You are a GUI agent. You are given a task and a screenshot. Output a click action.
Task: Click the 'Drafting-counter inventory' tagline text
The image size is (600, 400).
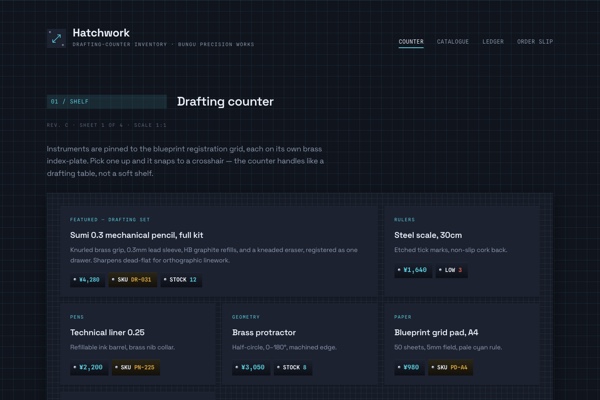pyautogui.click(x=163, y=44)
